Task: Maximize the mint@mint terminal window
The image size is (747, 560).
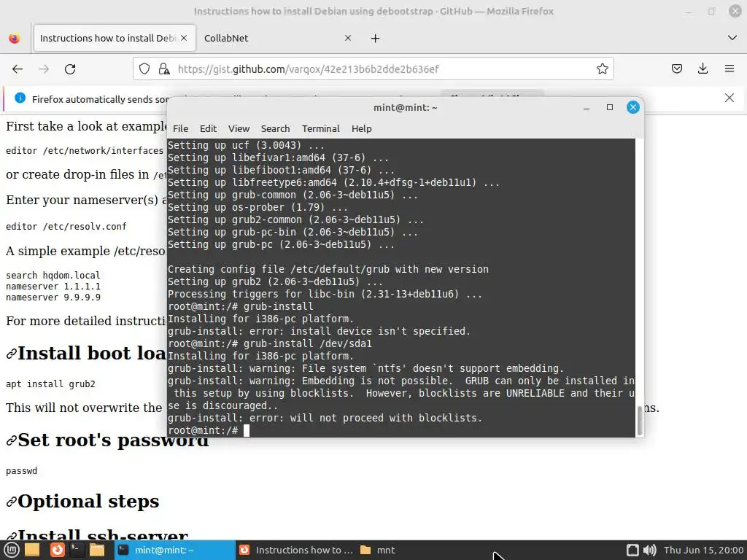Action: [x=610, y=108]
